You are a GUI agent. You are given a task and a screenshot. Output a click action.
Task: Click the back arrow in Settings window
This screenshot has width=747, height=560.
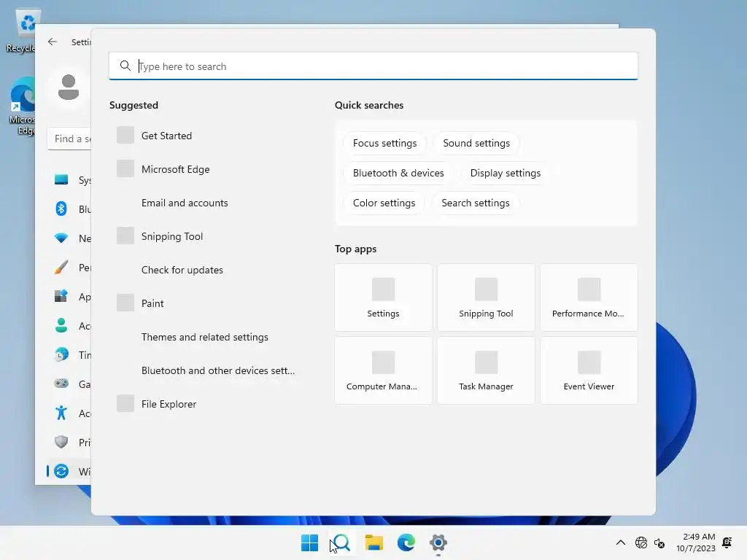coord(53,42)
